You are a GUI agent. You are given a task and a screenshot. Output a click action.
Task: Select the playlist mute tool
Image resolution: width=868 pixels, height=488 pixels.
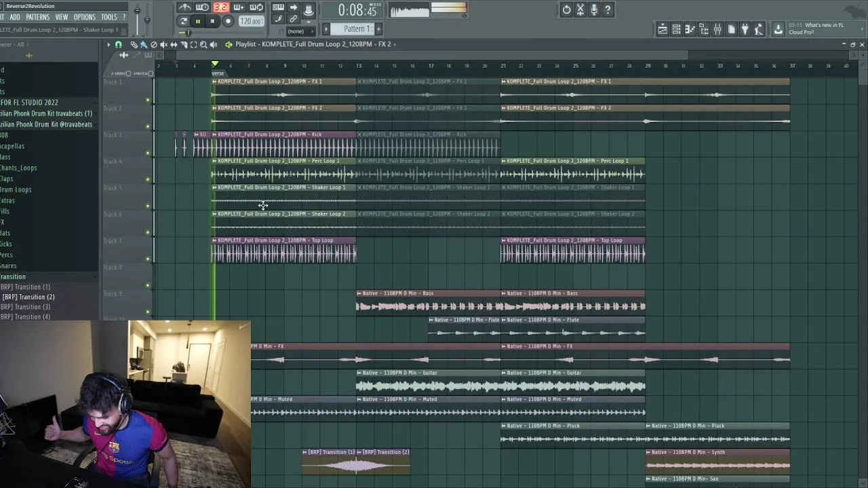tap(163, 44)
